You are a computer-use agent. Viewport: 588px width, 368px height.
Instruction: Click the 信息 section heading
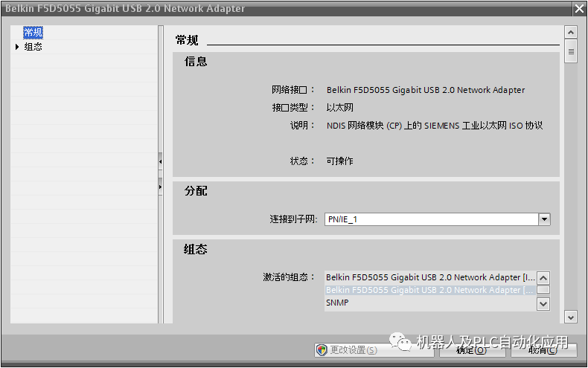[196, 62]
